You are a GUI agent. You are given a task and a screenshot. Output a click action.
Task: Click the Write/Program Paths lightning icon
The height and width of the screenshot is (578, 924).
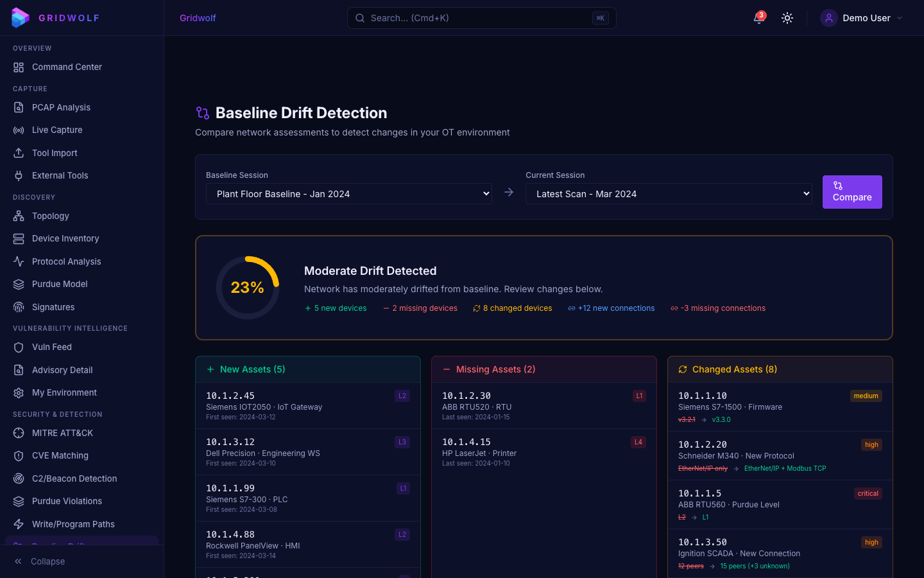pos(19,524)
